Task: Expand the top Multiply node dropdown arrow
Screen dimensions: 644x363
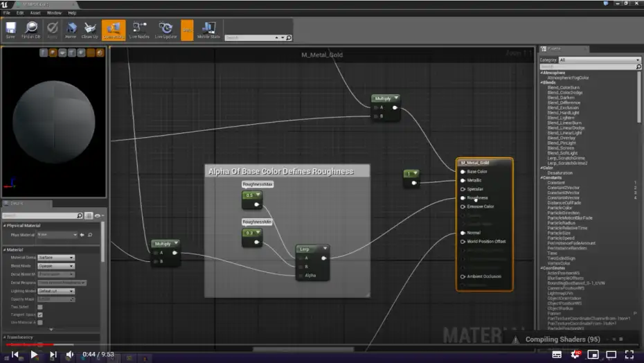Action: [x=396, y=98]
